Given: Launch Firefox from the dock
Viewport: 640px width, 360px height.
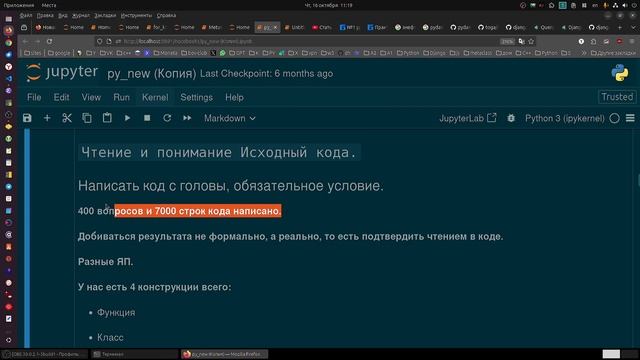Looking at the screenshot, I should click(9, 30).
